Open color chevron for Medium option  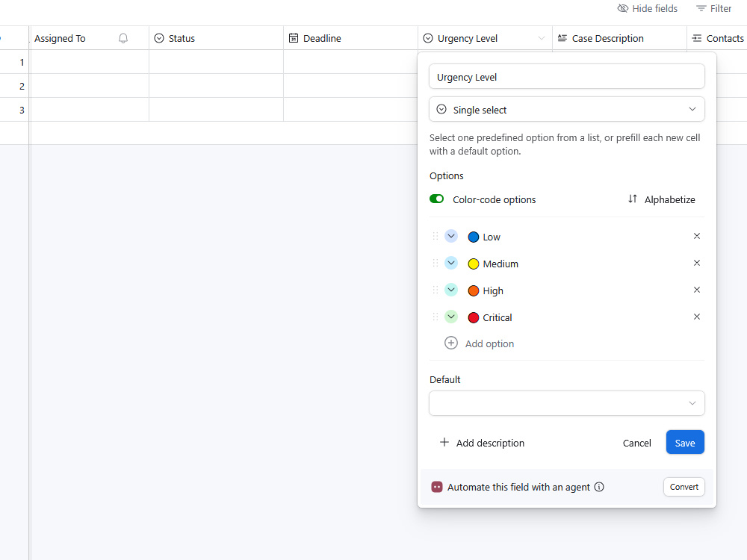[x=451, y=263]
